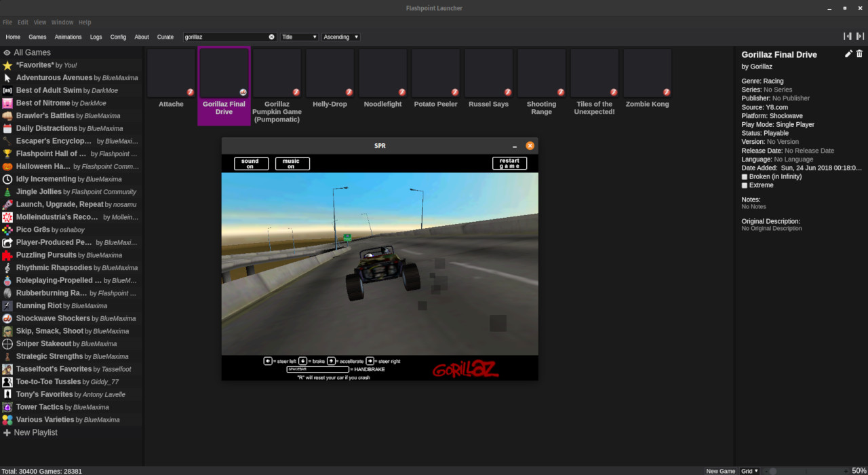
Task: Check the Broken (in Infinity) checkbox
Action: [745, 176]
